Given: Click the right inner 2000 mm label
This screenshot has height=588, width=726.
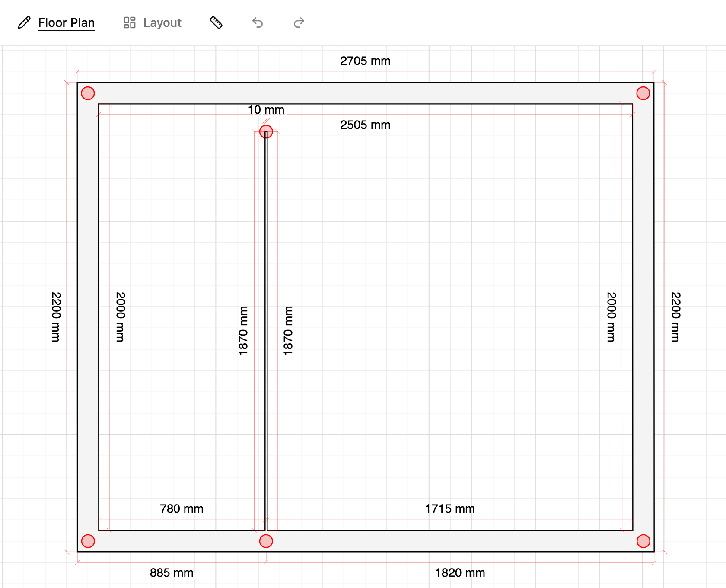Looking at the screenshot, I should coord(611,317).
